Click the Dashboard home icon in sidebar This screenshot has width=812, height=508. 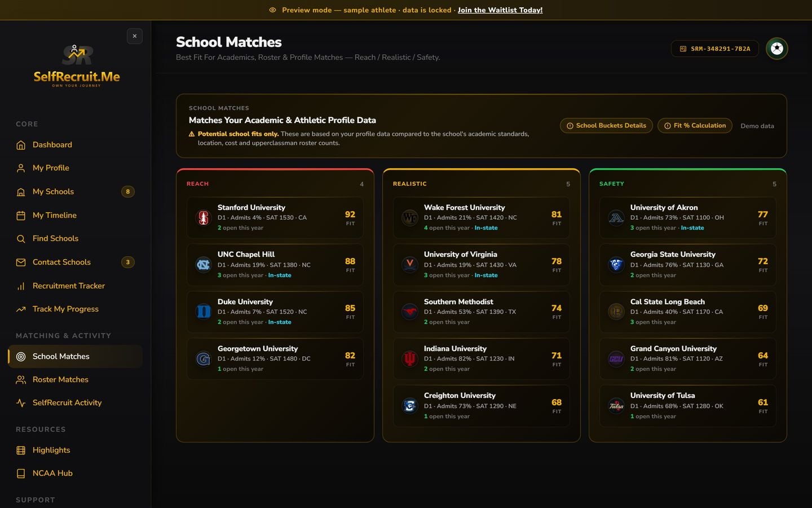point(21,145)
